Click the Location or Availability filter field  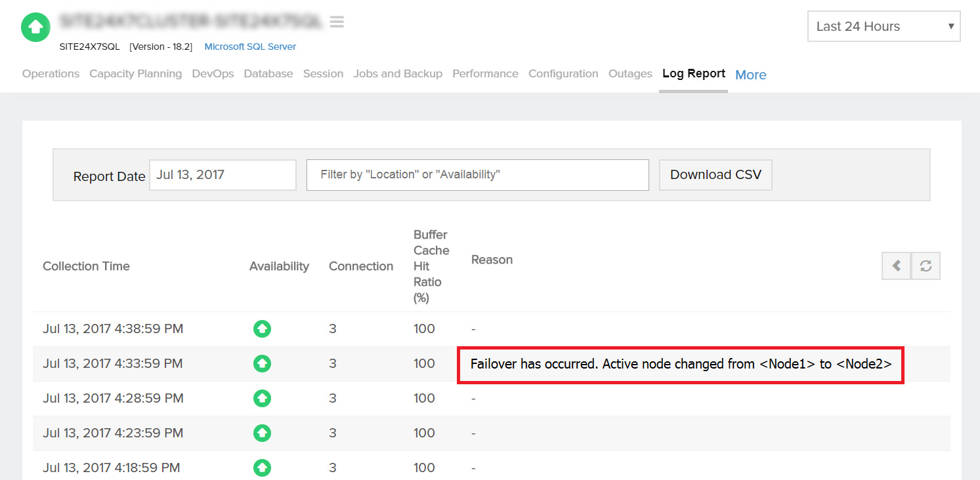click(x=477, y=174)
